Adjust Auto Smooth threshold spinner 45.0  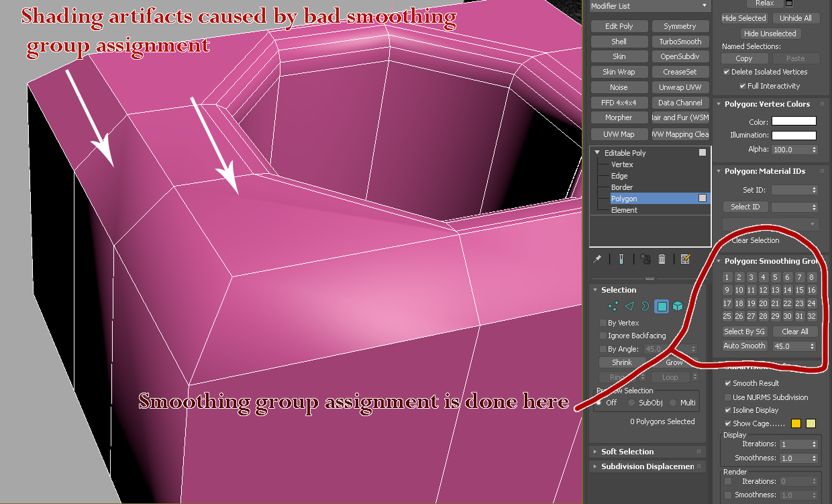813,346
